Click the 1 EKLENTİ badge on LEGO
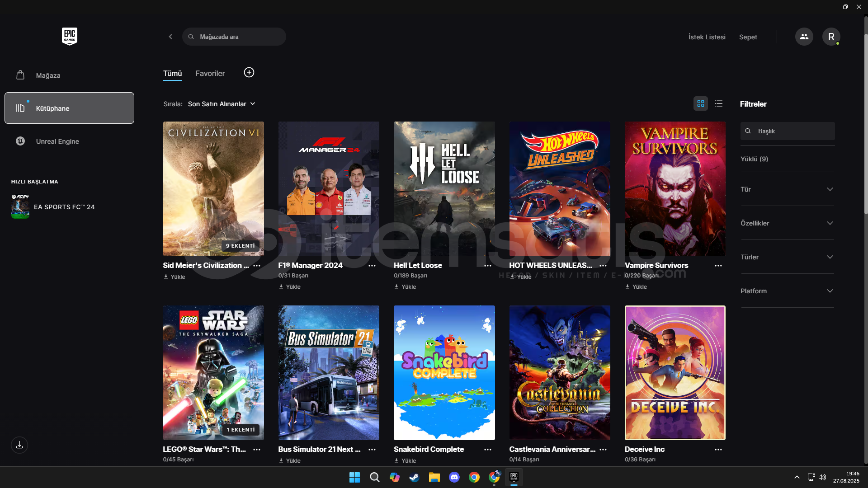Viewport: 868px width, 488px height. click(241, 430)
